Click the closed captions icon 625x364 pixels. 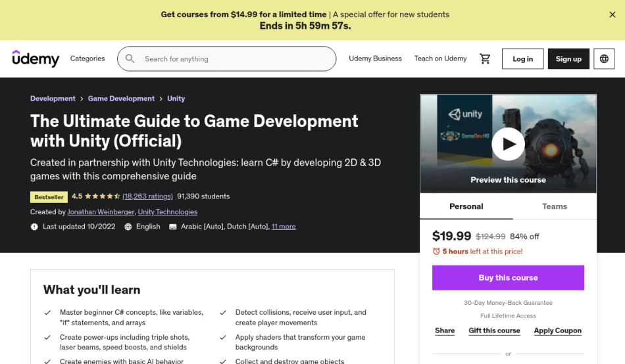172,227
